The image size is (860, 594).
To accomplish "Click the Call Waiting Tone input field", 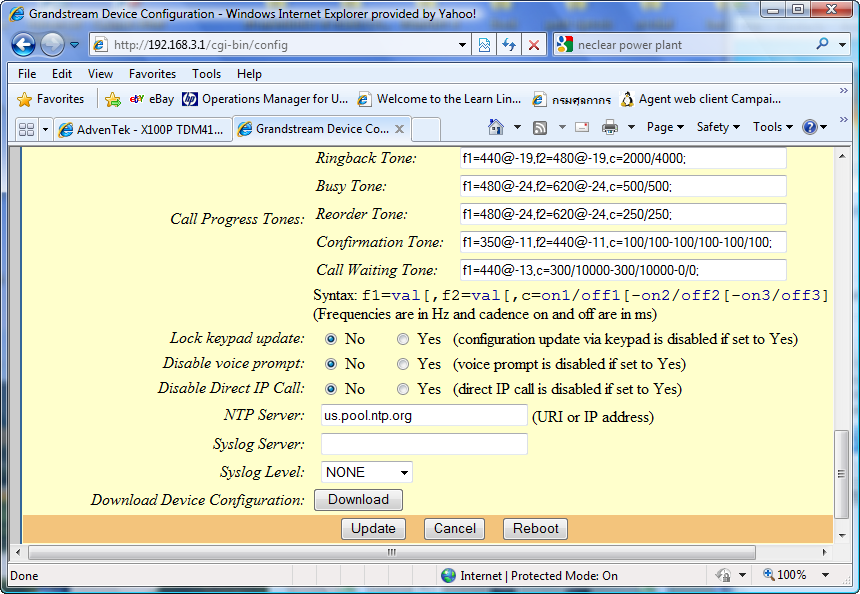I will pyautogui.click(x=623, y=270).
